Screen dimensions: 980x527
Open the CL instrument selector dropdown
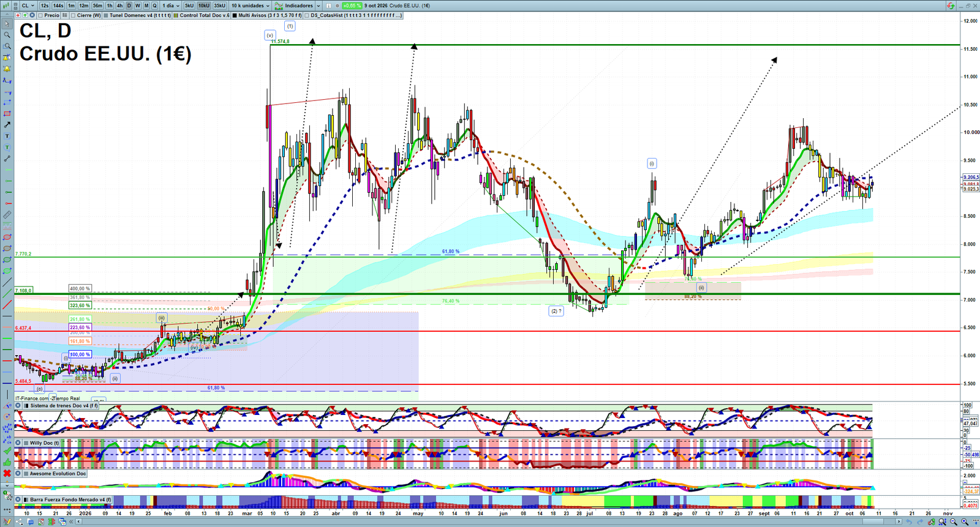tap(29, 6)
